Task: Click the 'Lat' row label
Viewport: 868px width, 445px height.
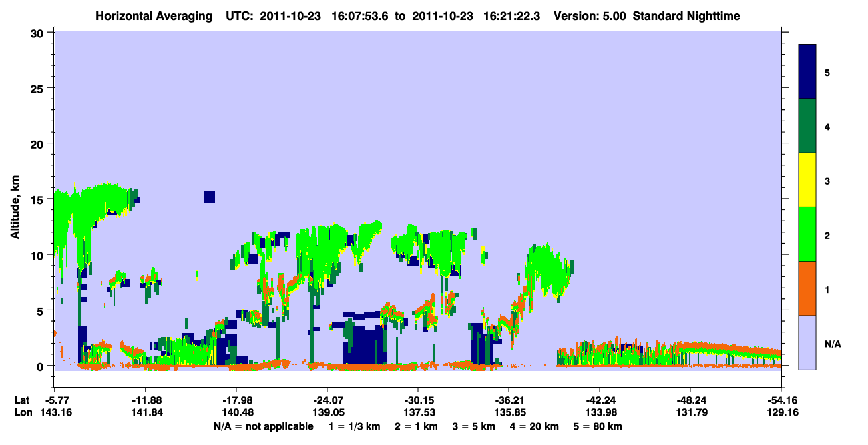Action: (x=21, y=400)
